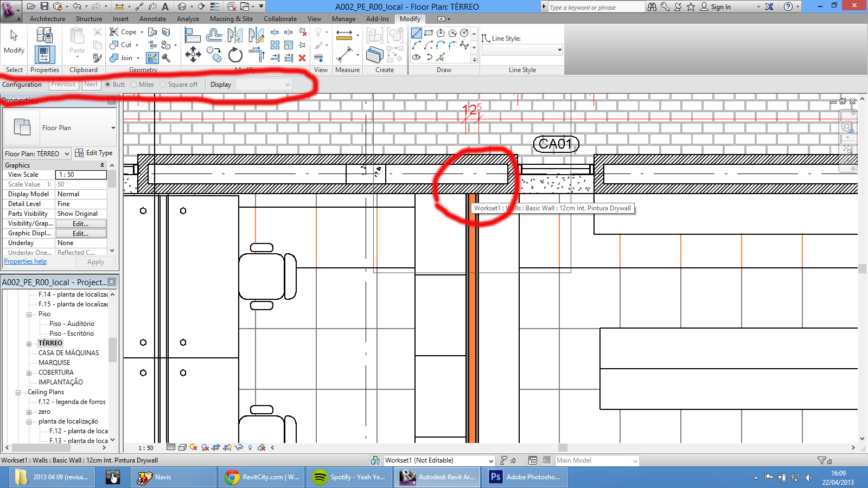Choose the Align tool

click(193, 36)
